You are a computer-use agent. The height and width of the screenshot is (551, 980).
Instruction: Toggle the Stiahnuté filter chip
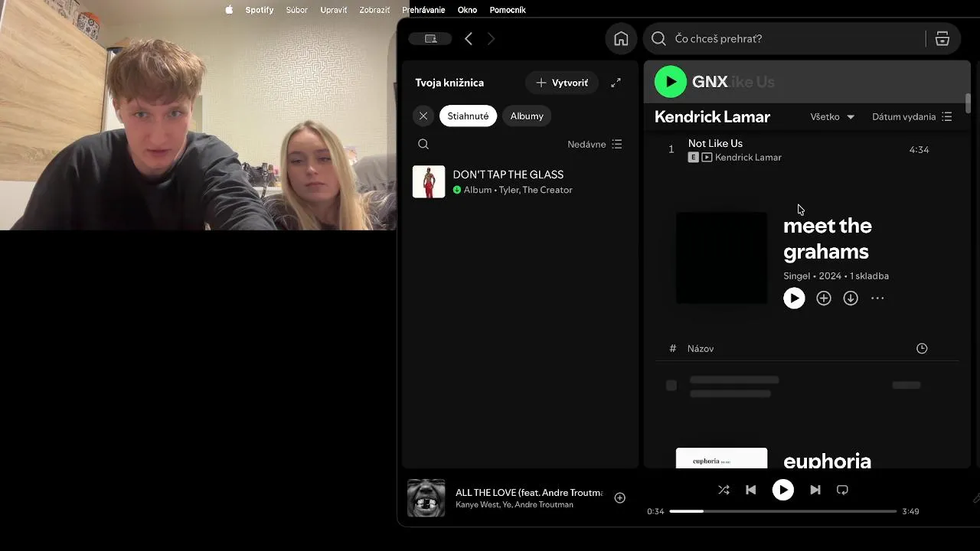click(468, 116)
